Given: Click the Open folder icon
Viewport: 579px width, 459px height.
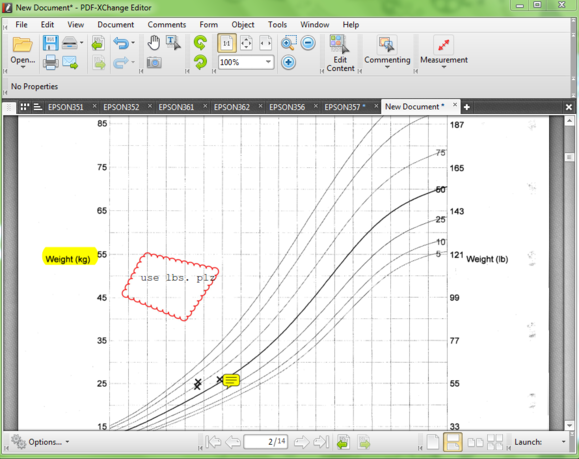Looking at the screenshot, I should point(23,44).
